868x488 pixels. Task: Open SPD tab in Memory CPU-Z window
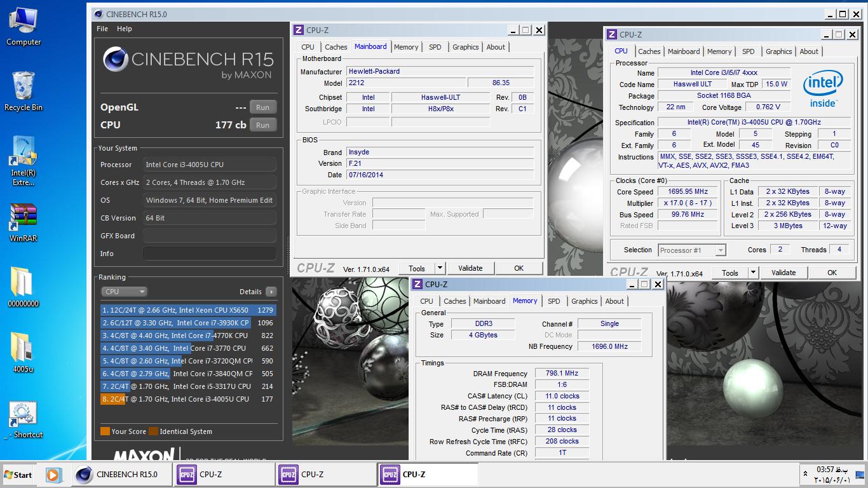point(553,301)
